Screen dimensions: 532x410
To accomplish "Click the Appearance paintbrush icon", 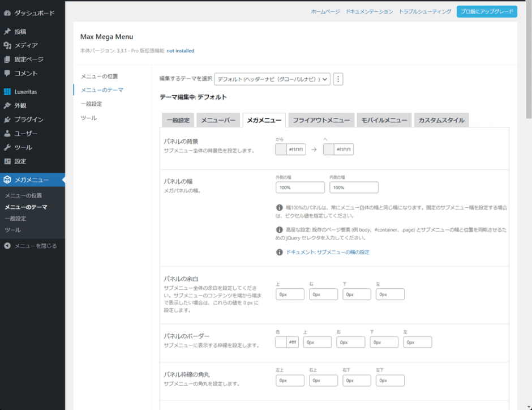I will point(7,105).
